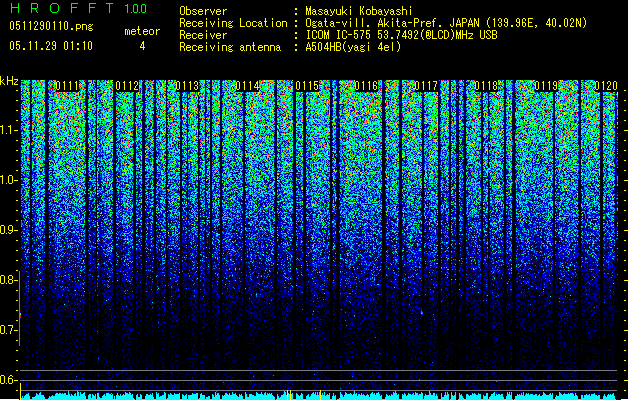Click the 1.1 frequency axis label
Image resolution: width=629 pixels, height=400 pixels.
click(x=9, y=130)
